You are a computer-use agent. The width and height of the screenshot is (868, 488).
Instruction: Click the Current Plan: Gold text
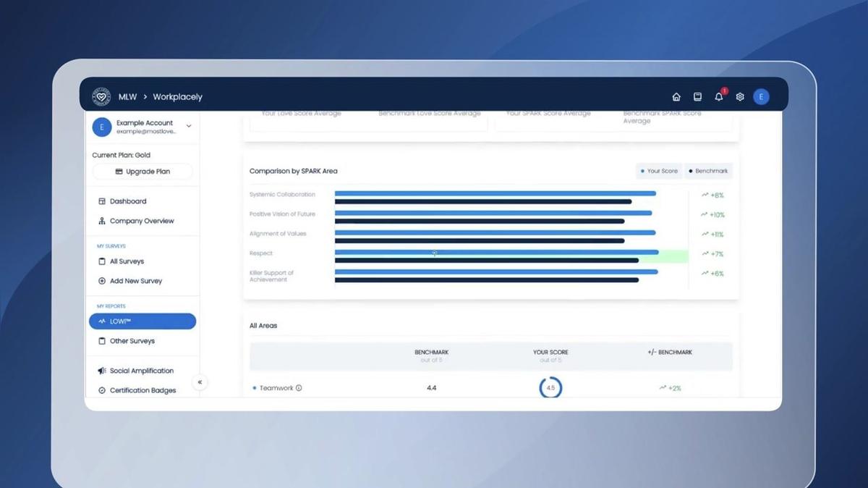[122, 155]
